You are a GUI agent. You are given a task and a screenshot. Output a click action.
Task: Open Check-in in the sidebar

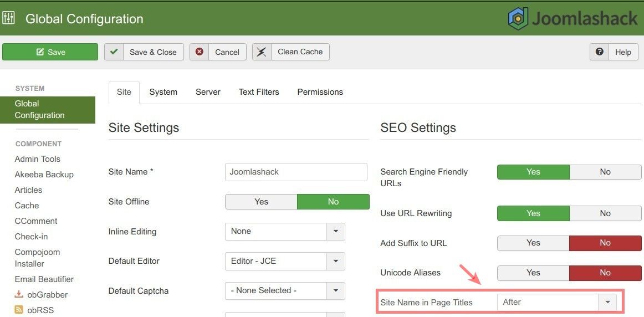pyautogui.click(x=31, y=237)
